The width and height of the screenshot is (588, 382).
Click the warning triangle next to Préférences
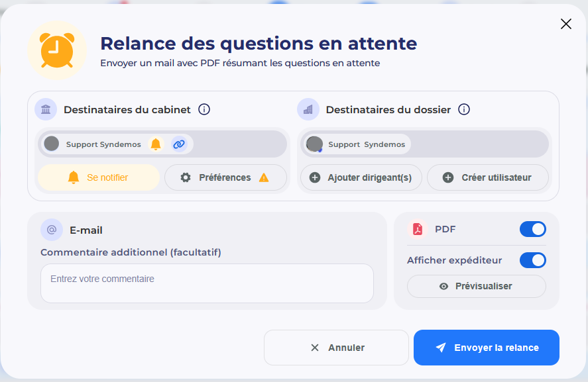264,177
